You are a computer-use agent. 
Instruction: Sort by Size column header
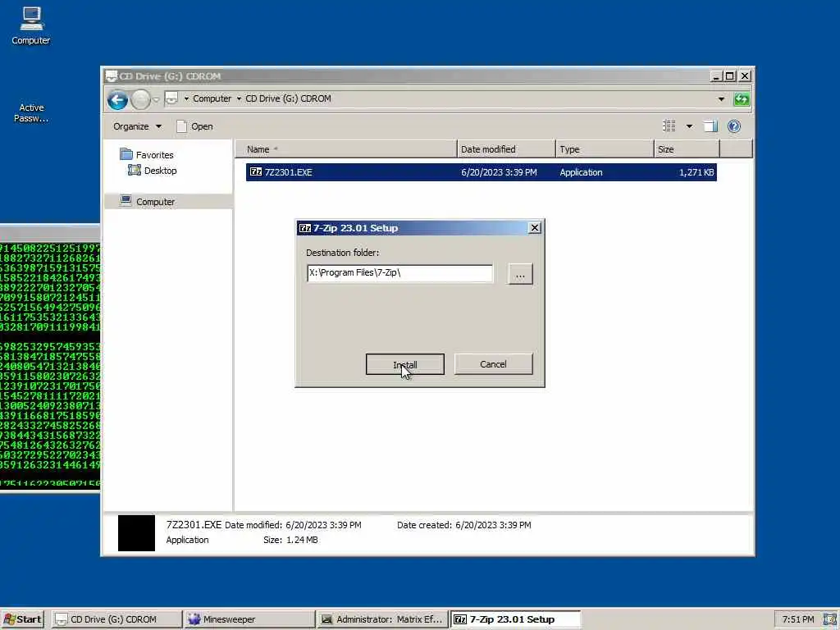[687, 149]
